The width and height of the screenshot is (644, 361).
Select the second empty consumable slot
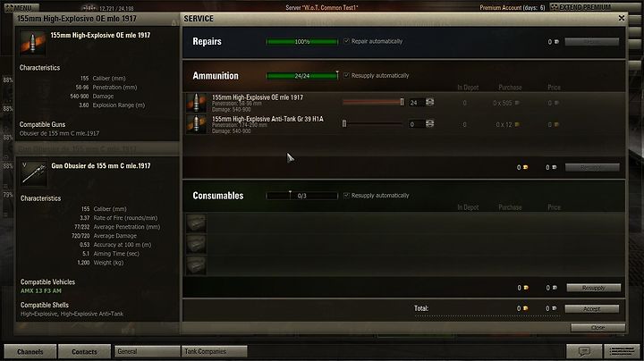point(196,245)
